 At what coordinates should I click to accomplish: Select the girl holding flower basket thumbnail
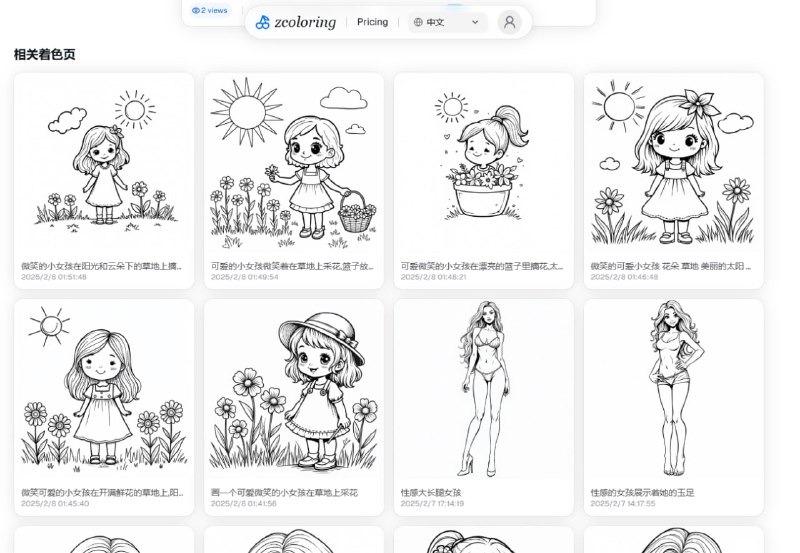pos(294,162)
